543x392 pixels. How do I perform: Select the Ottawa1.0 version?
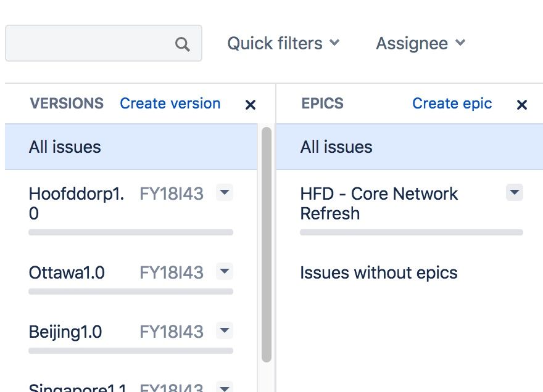67,272
